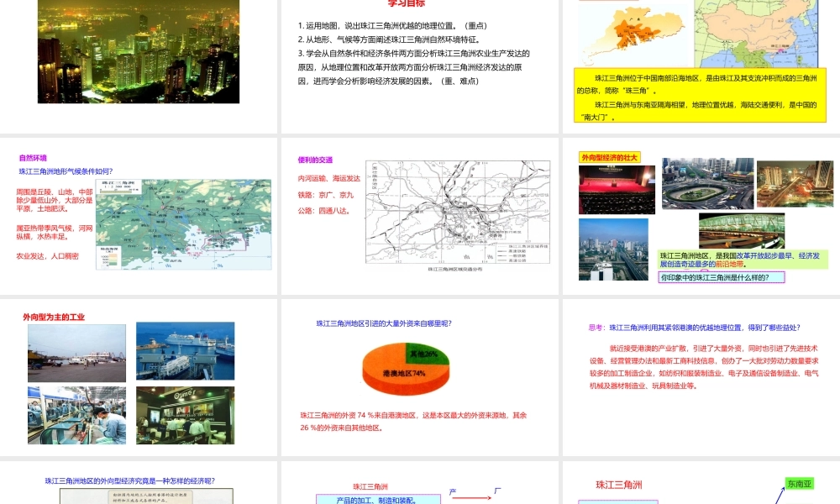Click the map caption 珠江三角洲区域交通分布
This screenshot has height=504, width=840.
[455, 269]
